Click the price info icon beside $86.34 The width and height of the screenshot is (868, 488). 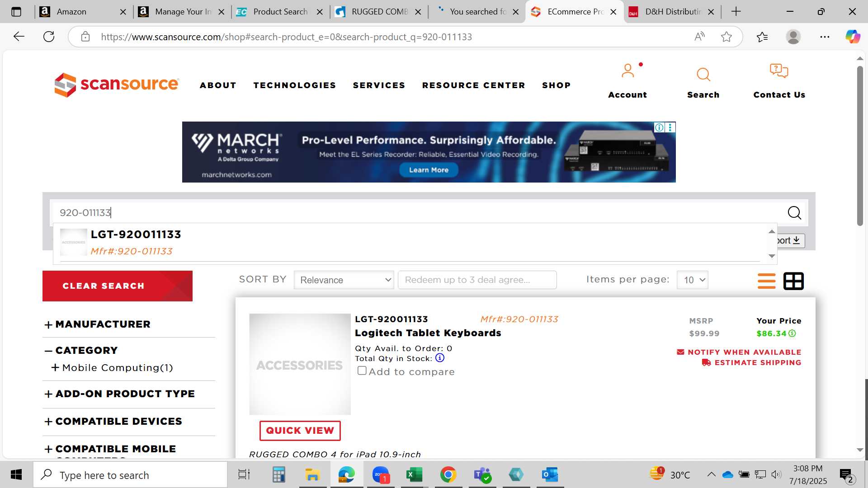pos(792,333)
